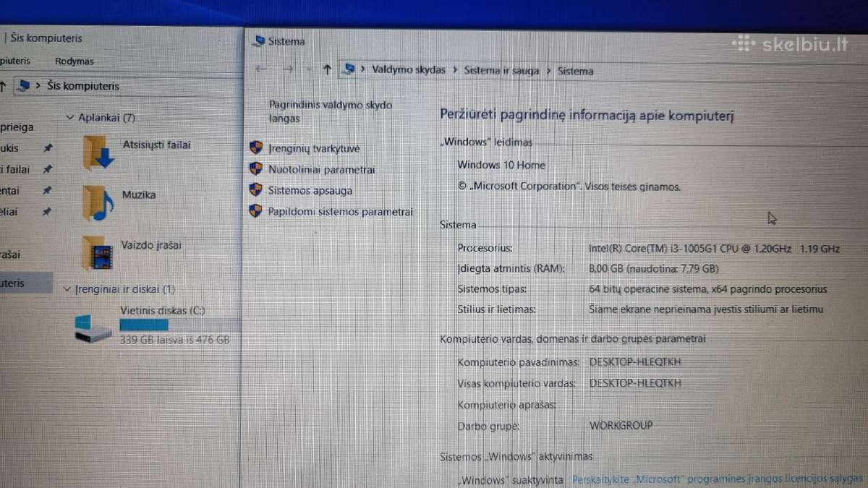
Task: Click the computer icon in Sistema address bar
Action: [350, 69]
